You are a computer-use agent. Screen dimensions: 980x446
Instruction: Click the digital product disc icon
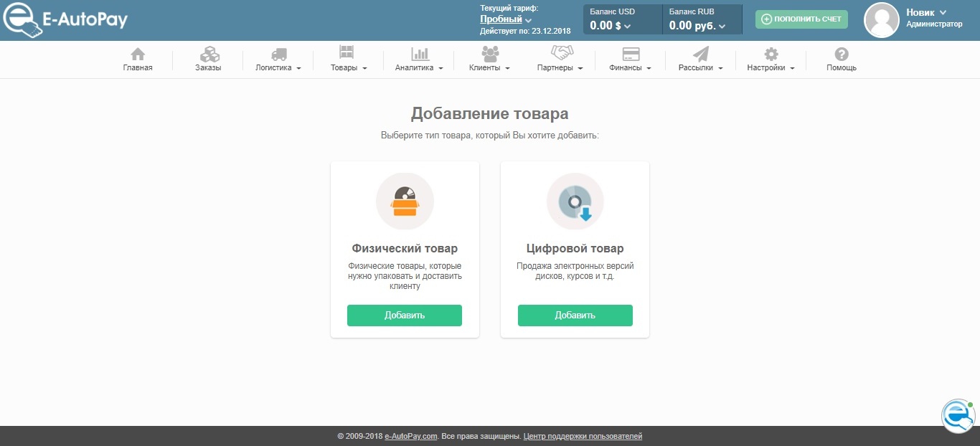coord(575,201)
